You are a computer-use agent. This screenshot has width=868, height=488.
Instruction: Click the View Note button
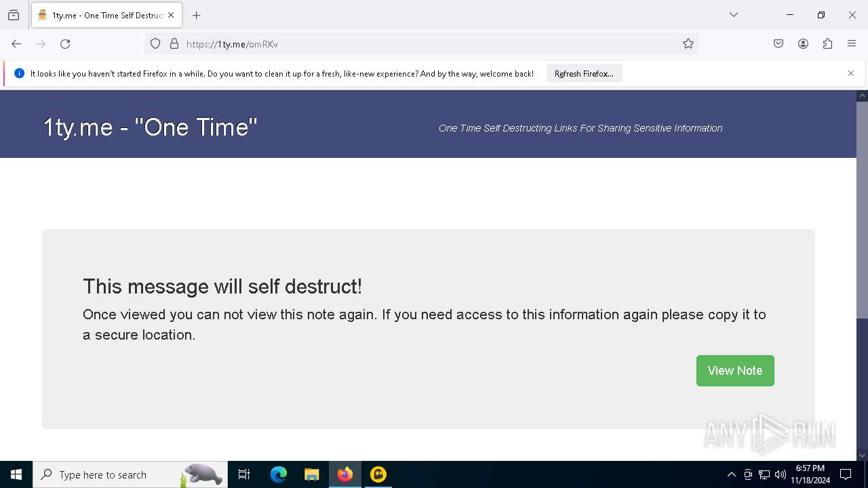(x=735, y=371)
